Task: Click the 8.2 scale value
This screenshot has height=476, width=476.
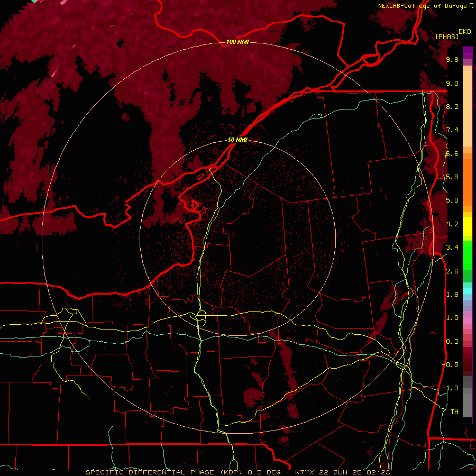Action: pyautogui.click(x=452, y=106)
